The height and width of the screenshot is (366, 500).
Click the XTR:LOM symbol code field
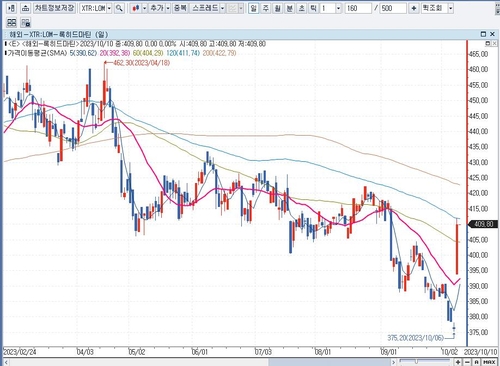pyautogui.click(x=93, y=8)
